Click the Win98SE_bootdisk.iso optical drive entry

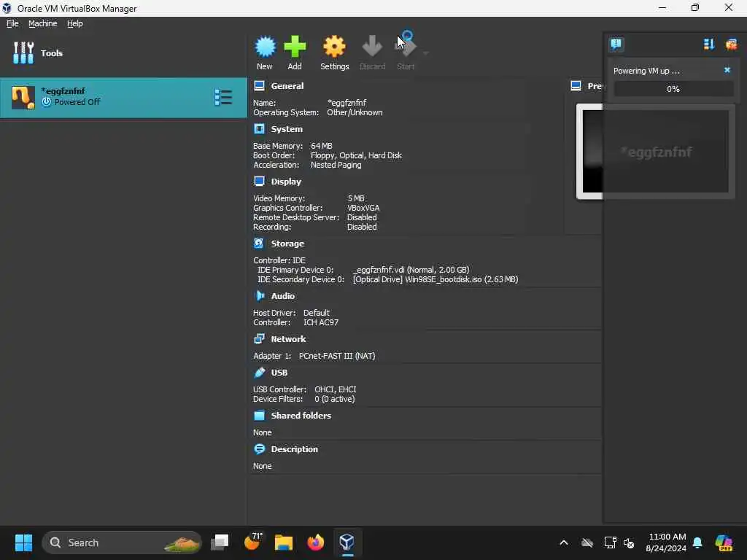(x=436, y=279)
